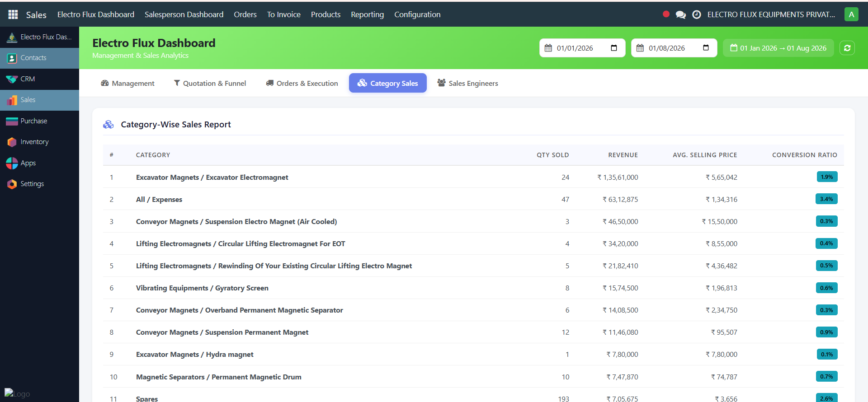Click the Quotation & Funnel filter icon
Image resolution: width=868 pixels, height=402 pixels.
point(177,83)
